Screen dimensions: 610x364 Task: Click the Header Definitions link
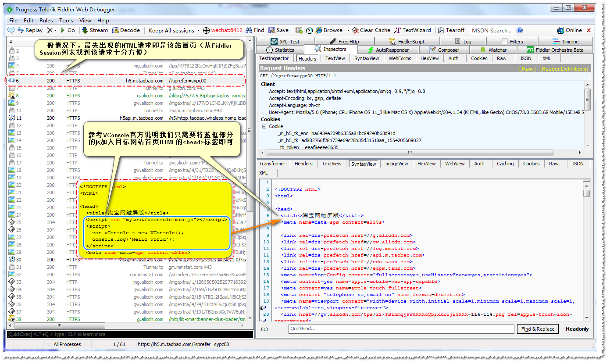564,69
